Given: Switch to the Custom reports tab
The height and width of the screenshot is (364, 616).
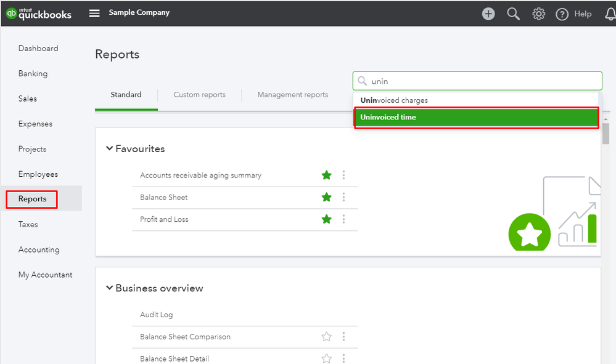Looking at the screenshot, I should [x=199, y=95].
